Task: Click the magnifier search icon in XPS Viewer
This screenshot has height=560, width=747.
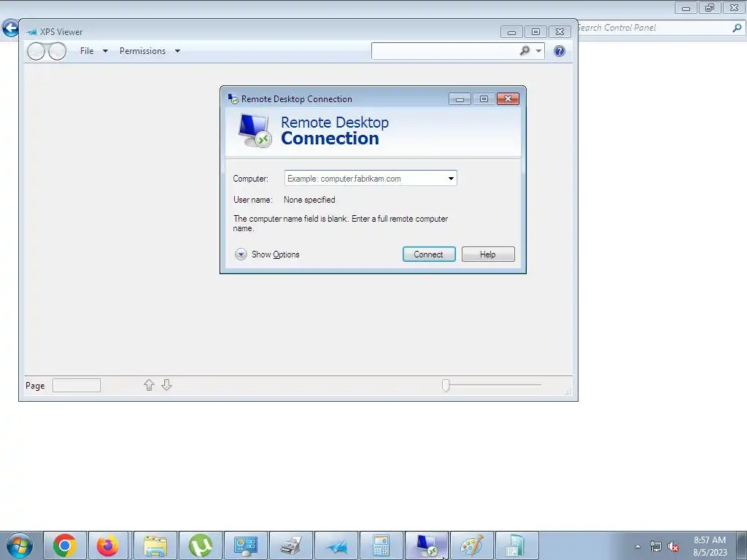Action: click(x=525, y=50)
